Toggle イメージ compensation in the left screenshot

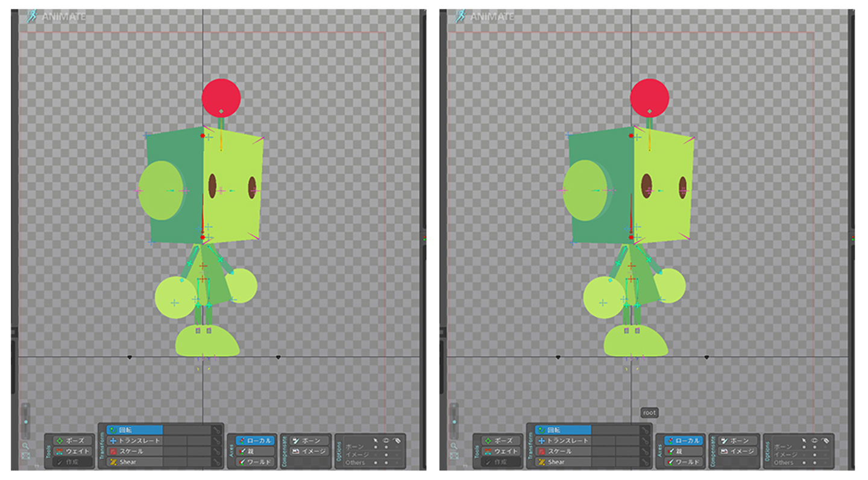309,451
